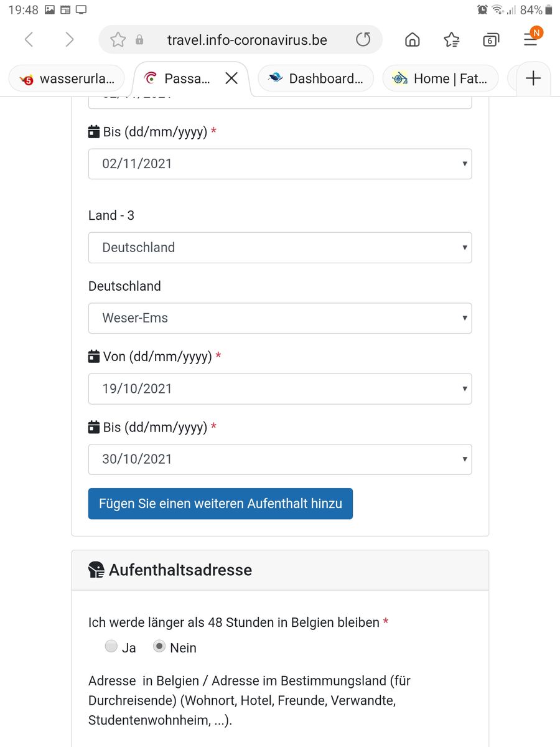Open the browser home page
Image resolution: width=560 pixels, height=747 pixels.
pos(412,40)
